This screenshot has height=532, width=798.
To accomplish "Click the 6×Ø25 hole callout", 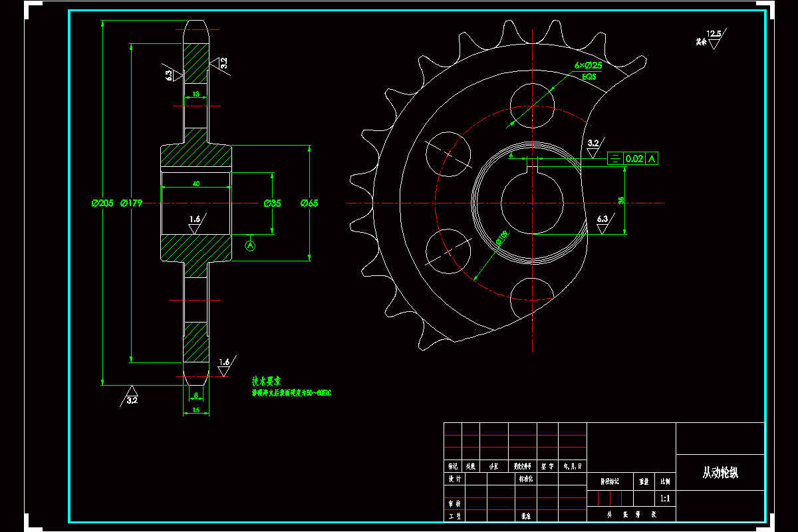I will (x=588, y=65).
